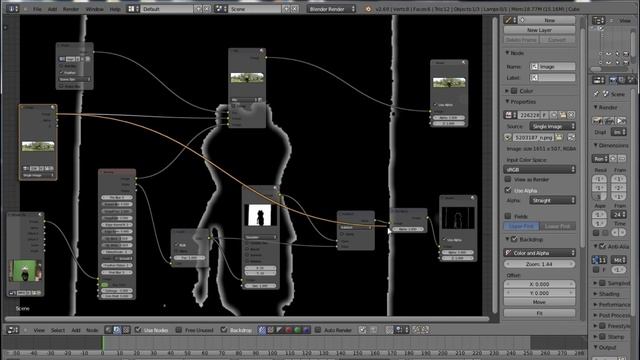
Task: Select the red backdrop channel icon
Action: point(289,330)
